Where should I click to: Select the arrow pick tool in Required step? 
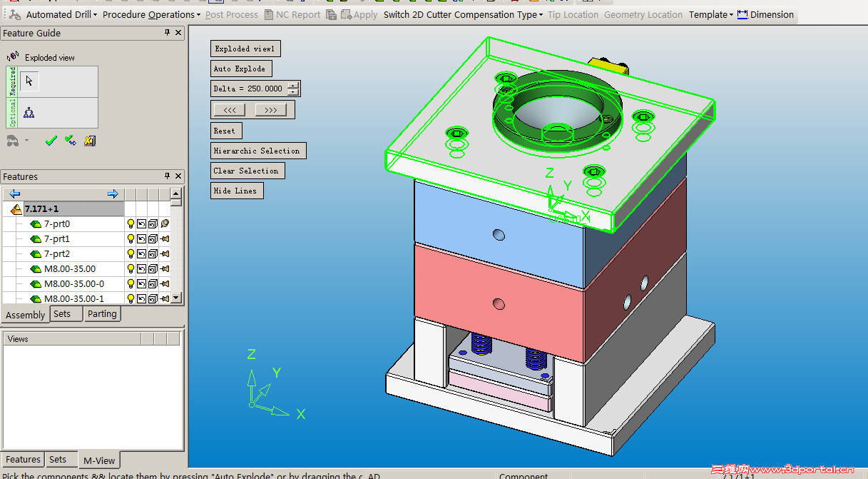[29, 81]
